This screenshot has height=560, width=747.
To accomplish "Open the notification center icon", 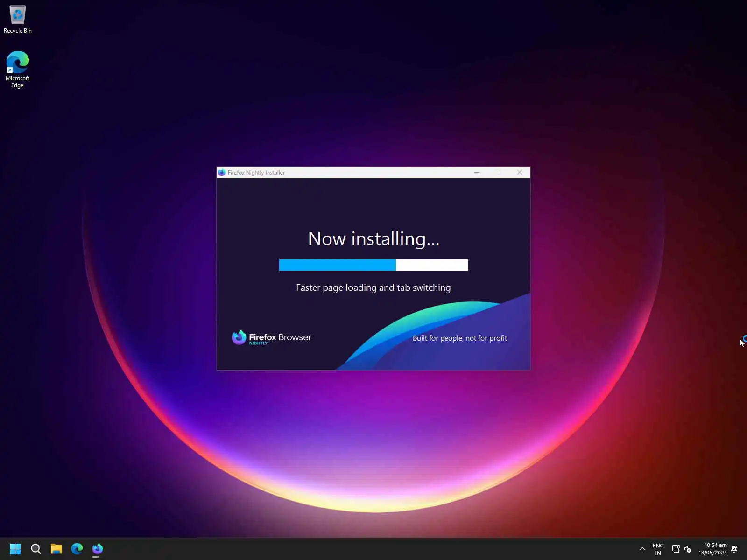I will 734,549.
